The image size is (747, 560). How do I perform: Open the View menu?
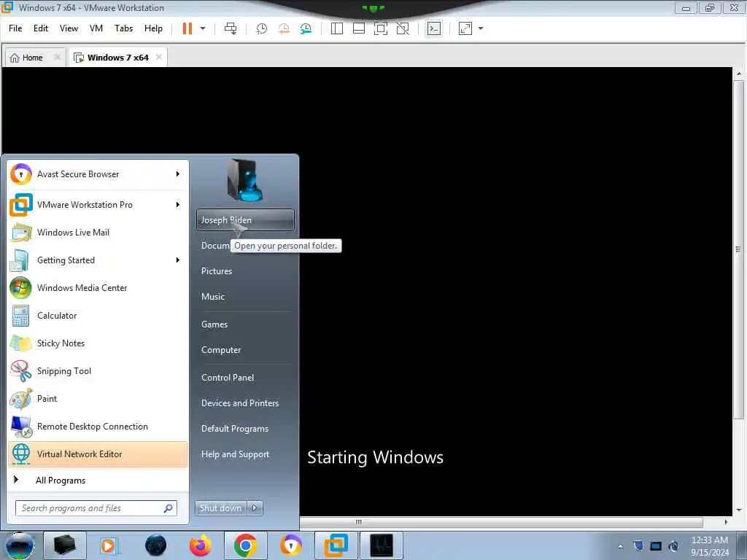pyautogui.click(x=69, y=28)
